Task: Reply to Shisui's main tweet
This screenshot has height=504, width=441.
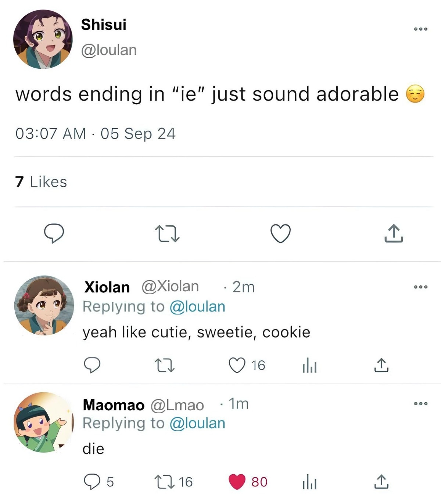Action: [54, 233]
